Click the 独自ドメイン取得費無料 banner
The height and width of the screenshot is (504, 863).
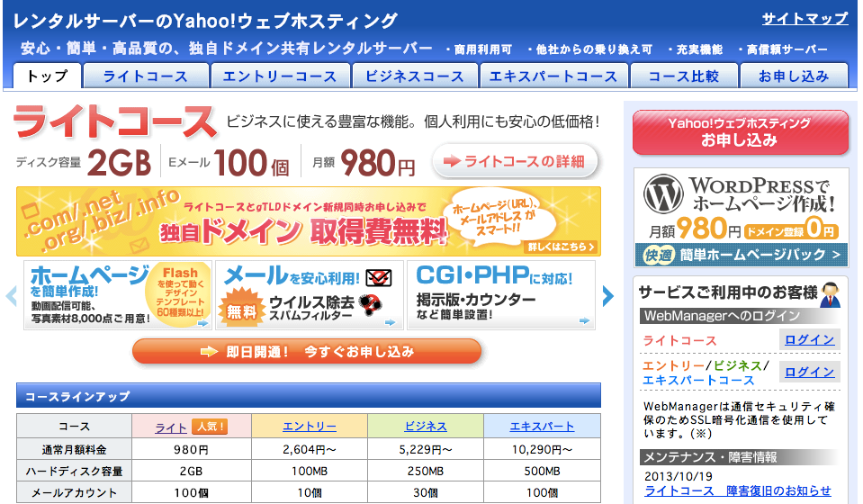308,221
